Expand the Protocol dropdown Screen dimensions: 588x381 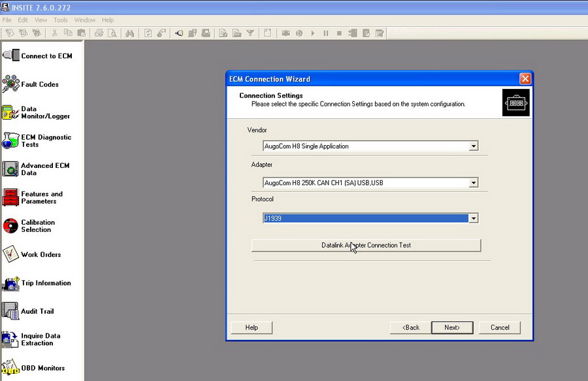click(474, 218)
